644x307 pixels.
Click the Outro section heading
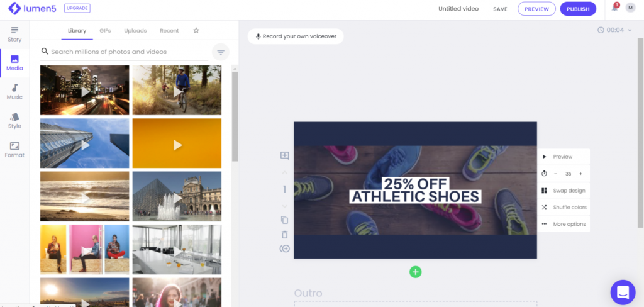point(308,293)
